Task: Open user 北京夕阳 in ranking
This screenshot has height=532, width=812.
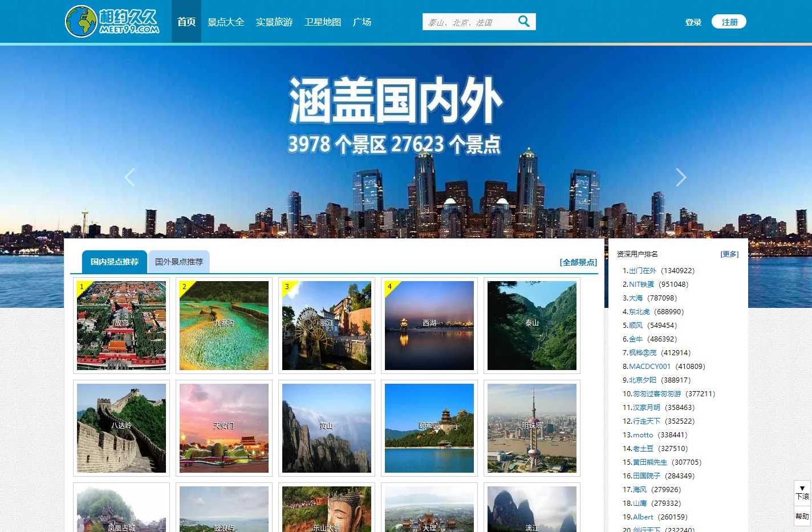Action: (643, 380)
